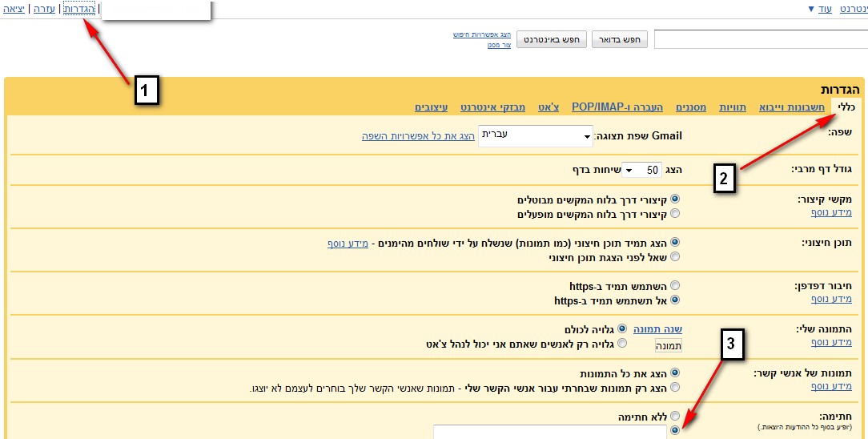Select הצג רק תמונות שבחרתי radio
The width and height of the screenshot is (868, 439).
coord(675,388)
